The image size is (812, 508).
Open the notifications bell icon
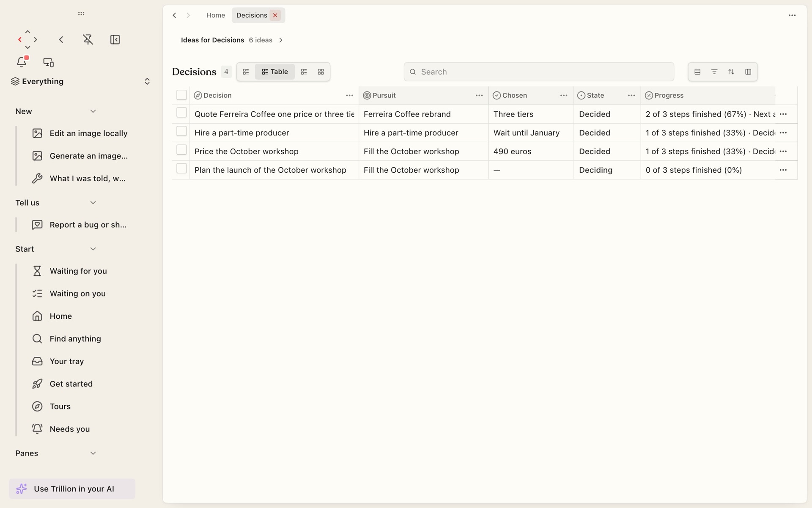click(22, 62)
